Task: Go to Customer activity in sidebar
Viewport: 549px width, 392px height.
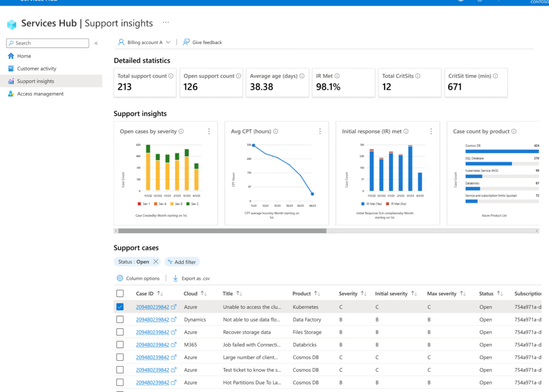Action: coord(36,69)
